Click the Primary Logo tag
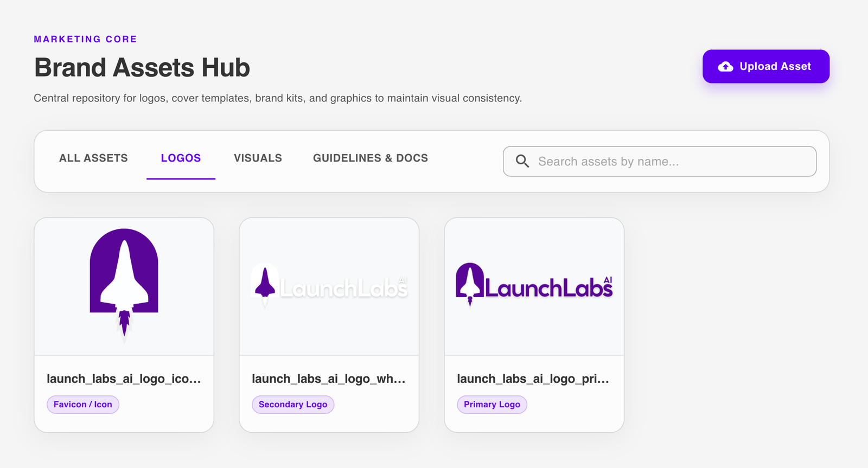Screen dimensions: 868x468 point(492,405)
